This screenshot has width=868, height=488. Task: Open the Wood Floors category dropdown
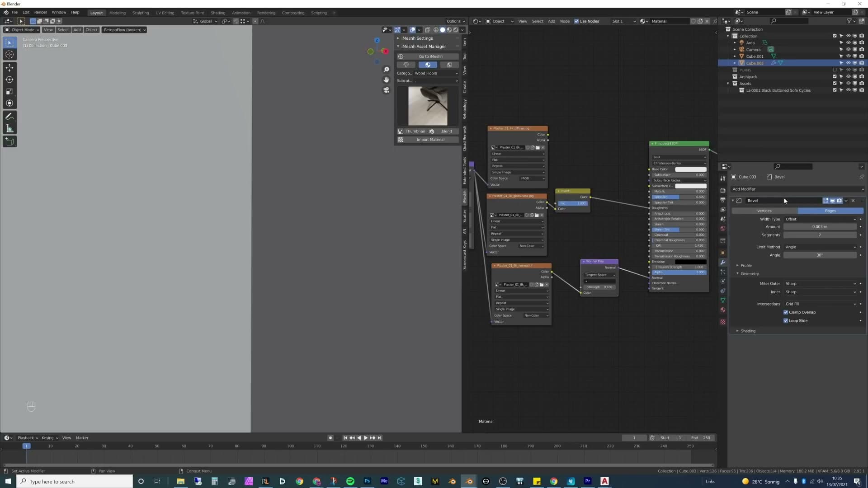(x=436, y=73)
